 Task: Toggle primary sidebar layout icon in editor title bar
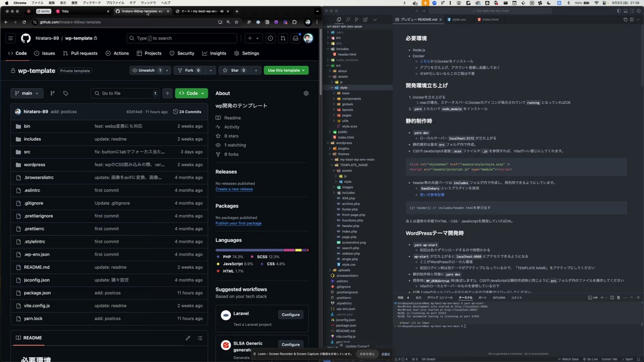pos(618,11)
